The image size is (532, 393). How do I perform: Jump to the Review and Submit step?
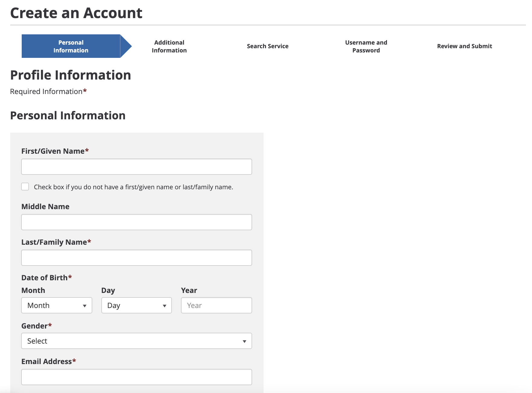point(464,46)
